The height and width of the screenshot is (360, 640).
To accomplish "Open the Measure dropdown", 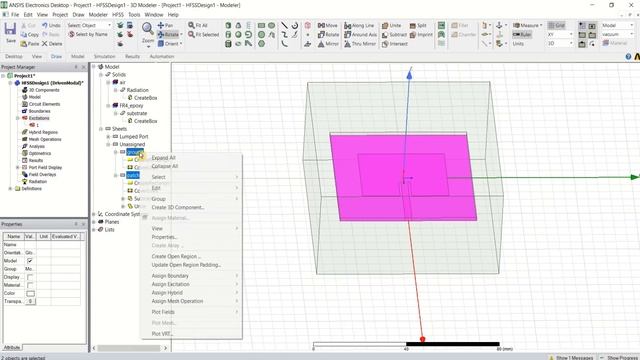I will (527, 25).
